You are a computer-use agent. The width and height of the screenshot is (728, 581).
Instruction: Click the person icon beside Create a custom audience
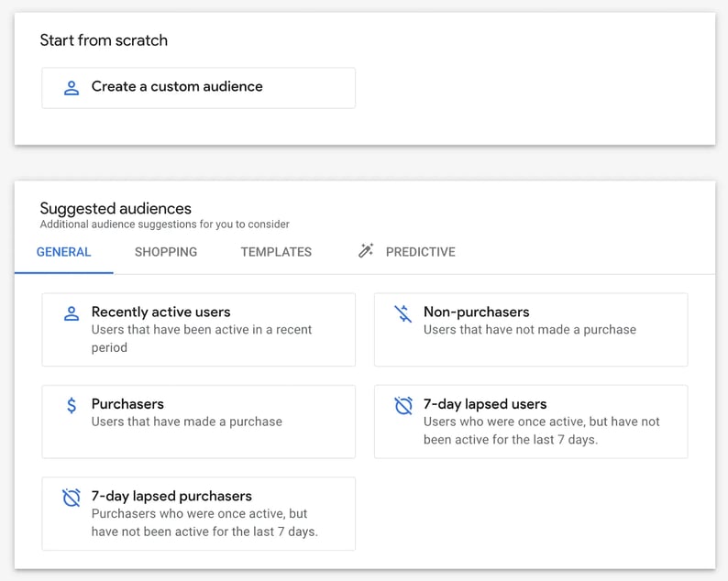tap(71, 88)
